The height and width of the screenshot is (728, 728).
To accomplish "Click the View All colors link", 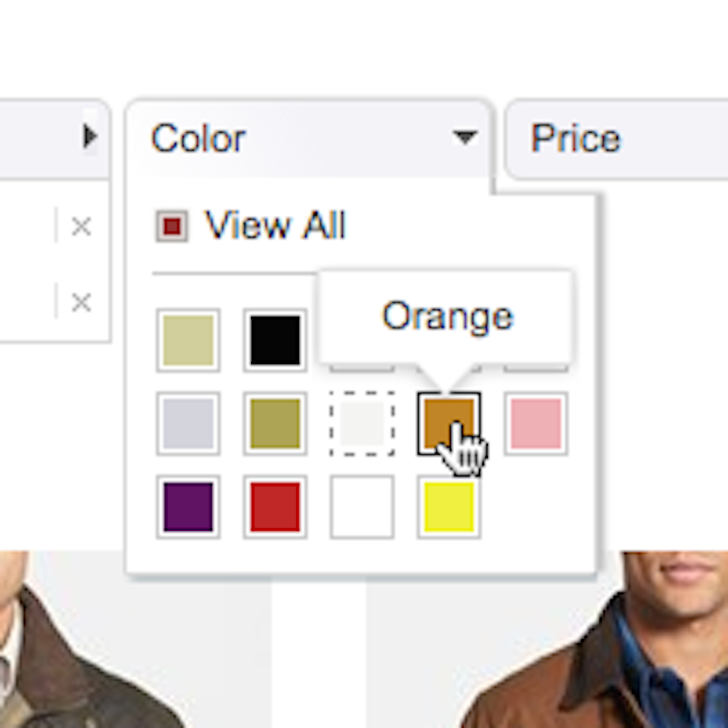I will tap(276, 226).
